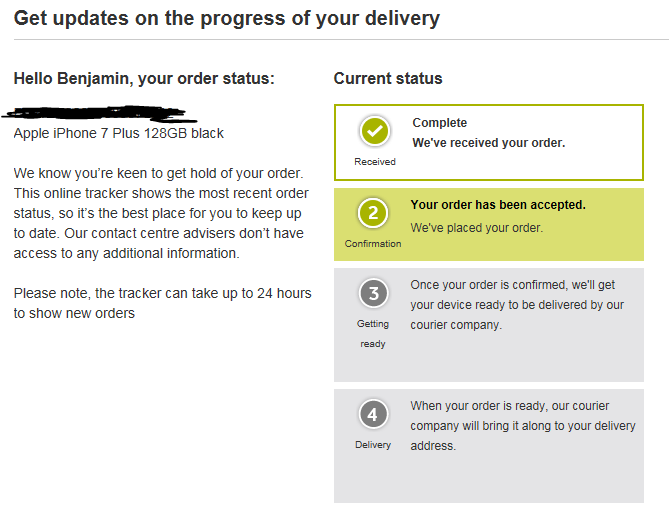Select the 'Delivery' step label
The width and height of the screenshot is (669, 508).
(x=372, y=445)
